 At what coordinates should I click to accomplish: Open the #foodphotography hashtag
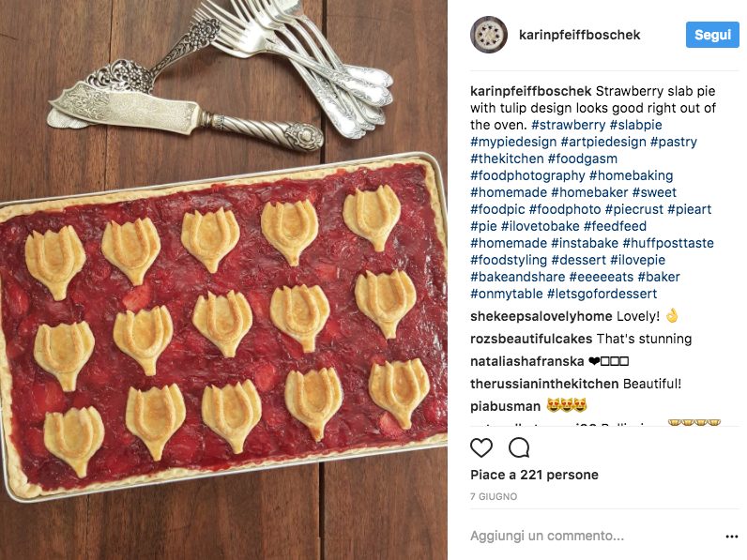pos(527,175)
